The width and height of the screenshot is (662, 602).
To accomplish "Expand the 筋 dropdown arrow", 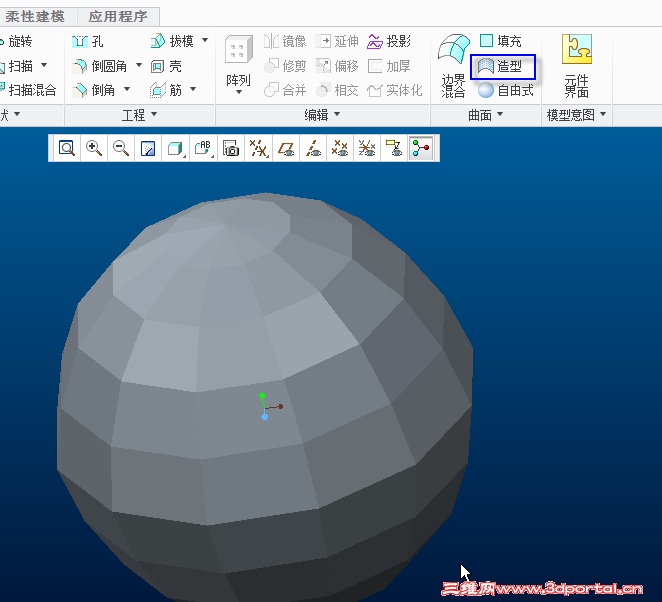I will [x=193, y=89].
